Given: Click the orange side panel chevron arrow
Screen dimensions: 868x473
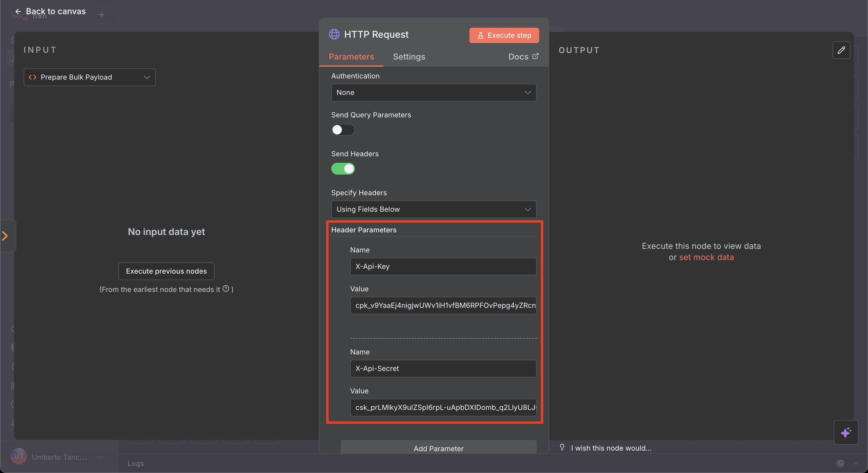Looking at the screenshot, I should point(5,236).
